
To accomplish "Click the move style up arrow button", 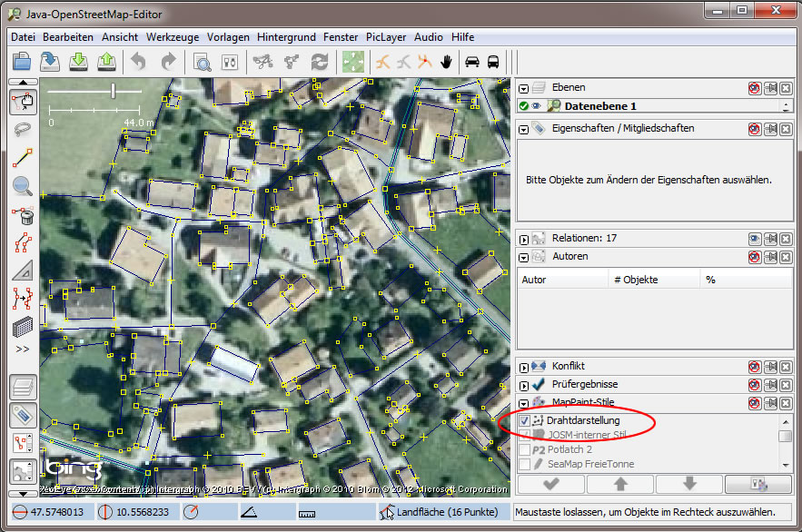I will tap(619, 483).
